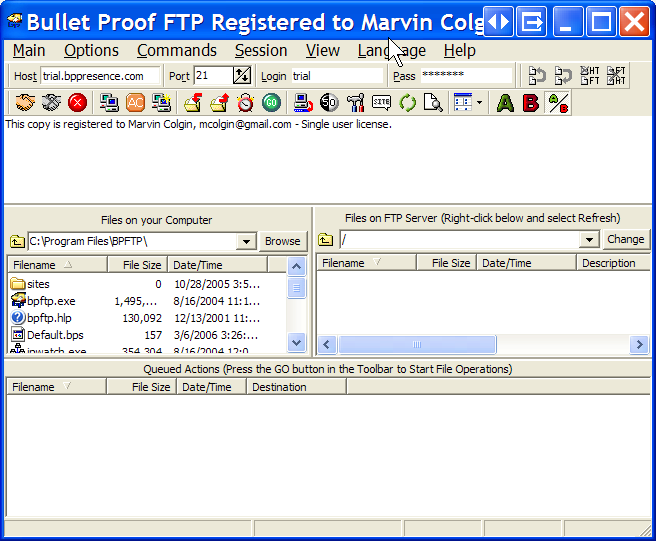The image size is (656, 541).
Task: Click the file search magnifier icon
Action: click(x=433, y=102)
